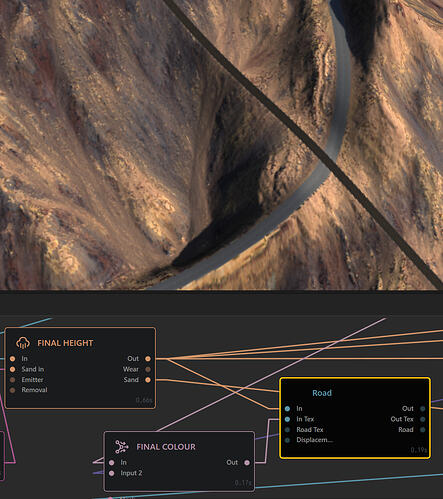Image resolution: width=443 pixels, height=499 pixels.
Task: Click the Input 2 port of Final Colour
Action: coord(112,473)
